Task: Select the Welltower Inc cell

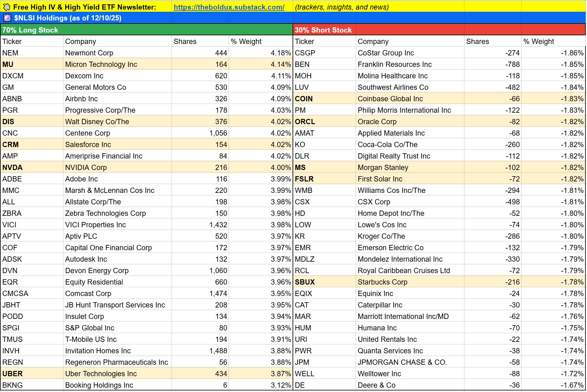Action: (410, 374)
